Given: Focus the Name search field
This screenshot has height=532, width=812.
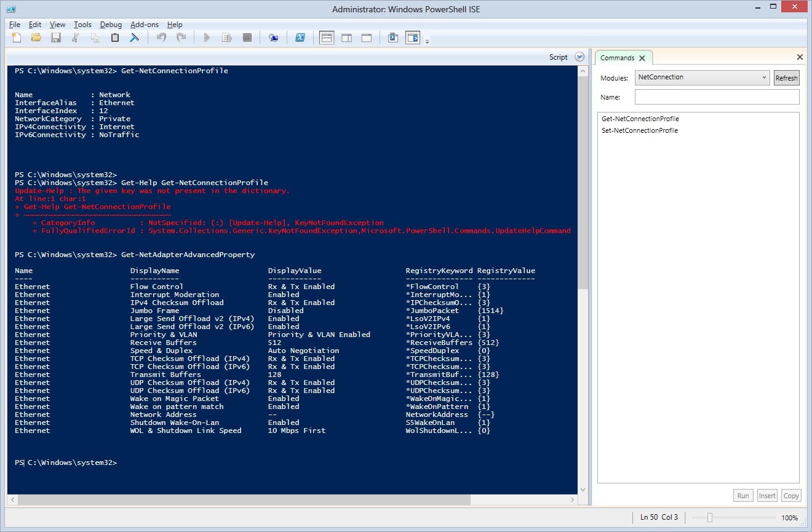Looking at the screenshot, I should pyautogui.click(x=717, y=97).
